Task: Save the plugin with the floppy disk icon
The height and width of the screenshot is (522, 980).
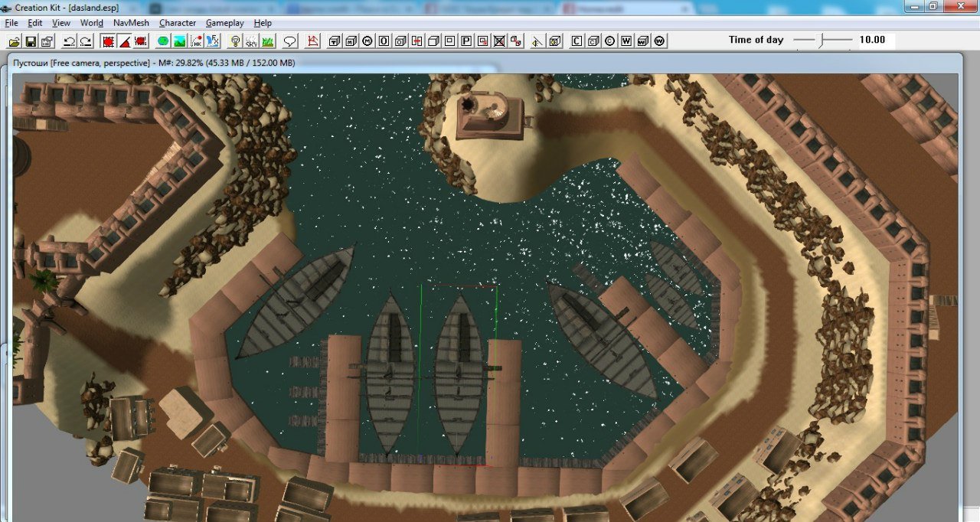Action: 31,41
